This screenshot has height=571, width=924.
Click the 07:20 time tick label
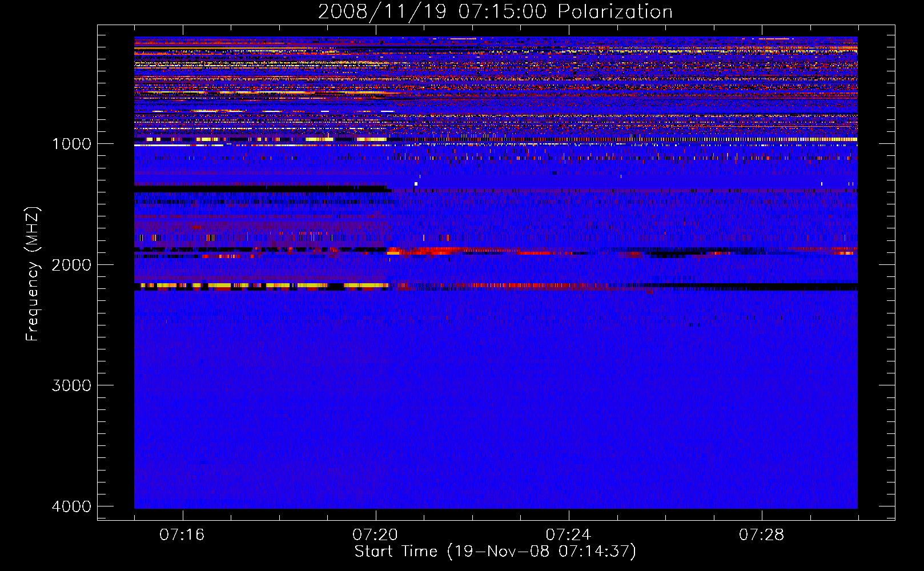pyautogui.click(x=375, y=535)
